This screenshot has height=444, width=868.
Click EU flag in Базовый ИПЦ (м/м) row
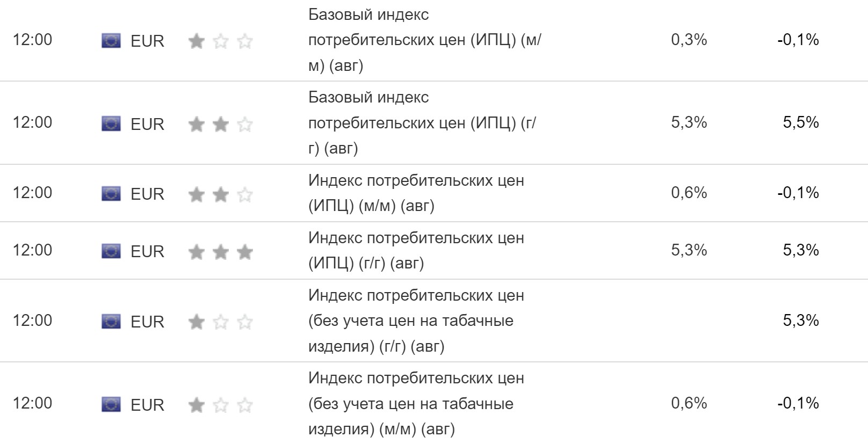[111, 41]
